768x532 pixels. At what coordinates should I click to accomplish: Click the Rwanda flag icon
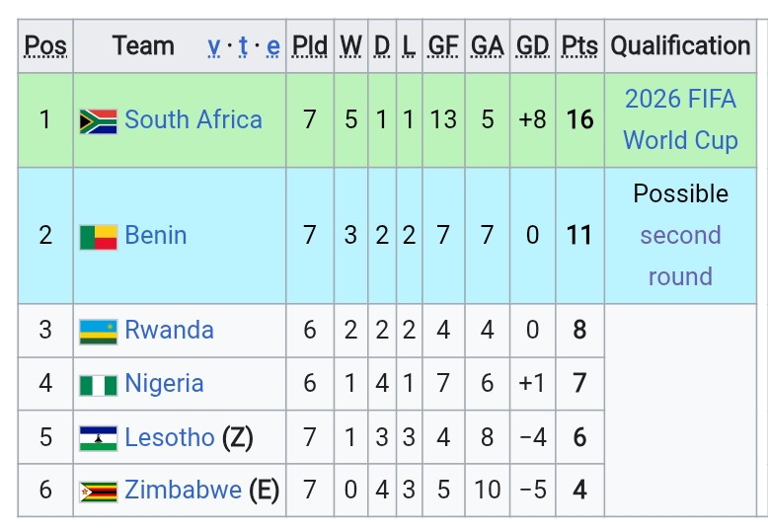pos(99,332)
